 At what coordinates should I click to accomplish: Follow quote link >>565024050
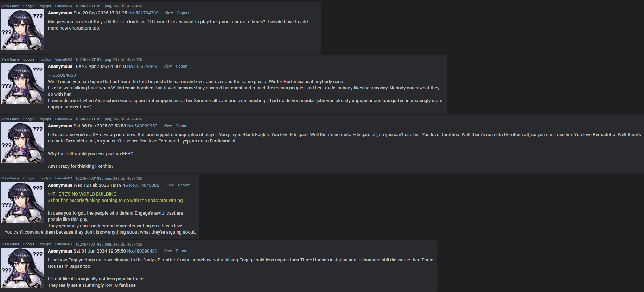pos(62,75)
